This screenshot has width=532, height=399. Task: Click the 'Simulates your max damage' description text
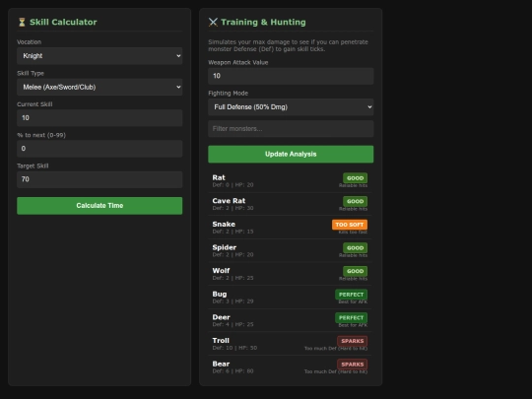coord(288,45)
